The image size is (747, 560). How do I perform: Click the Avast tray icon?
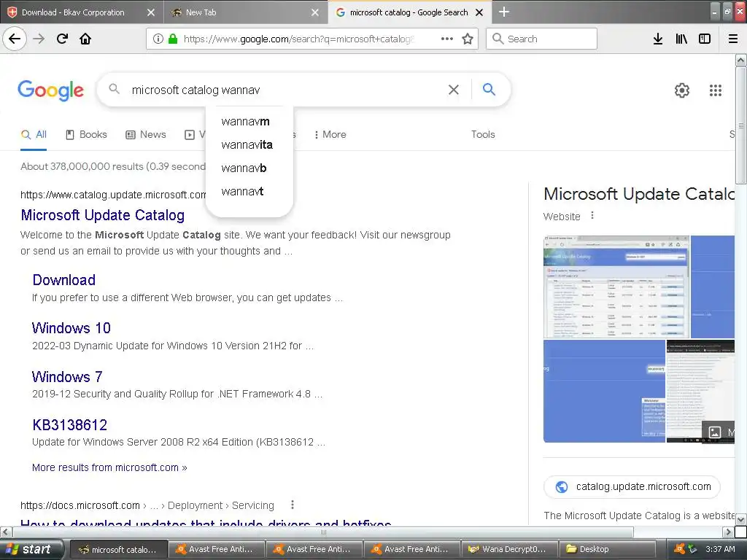(679, 549)
